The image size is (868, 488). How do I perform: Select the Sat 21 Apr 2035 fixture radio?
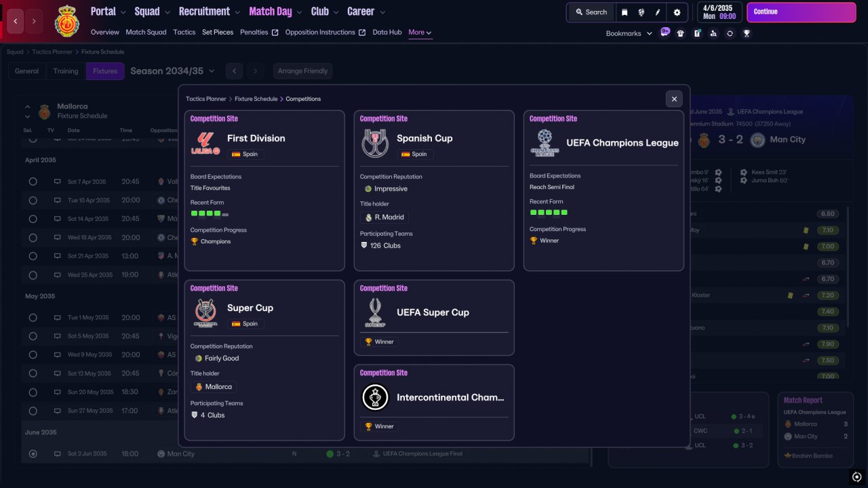[33, 256]
